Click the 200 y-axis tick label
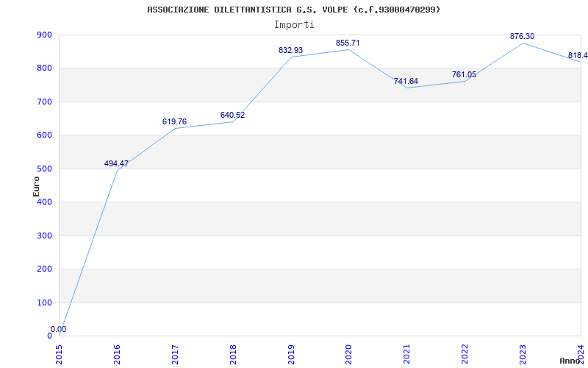The image size is (588, 368). 44,269
